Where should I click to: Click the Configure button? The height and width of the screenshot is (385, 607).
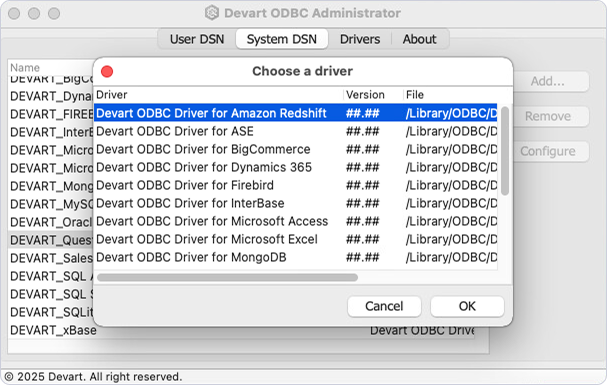coord(550,151)
